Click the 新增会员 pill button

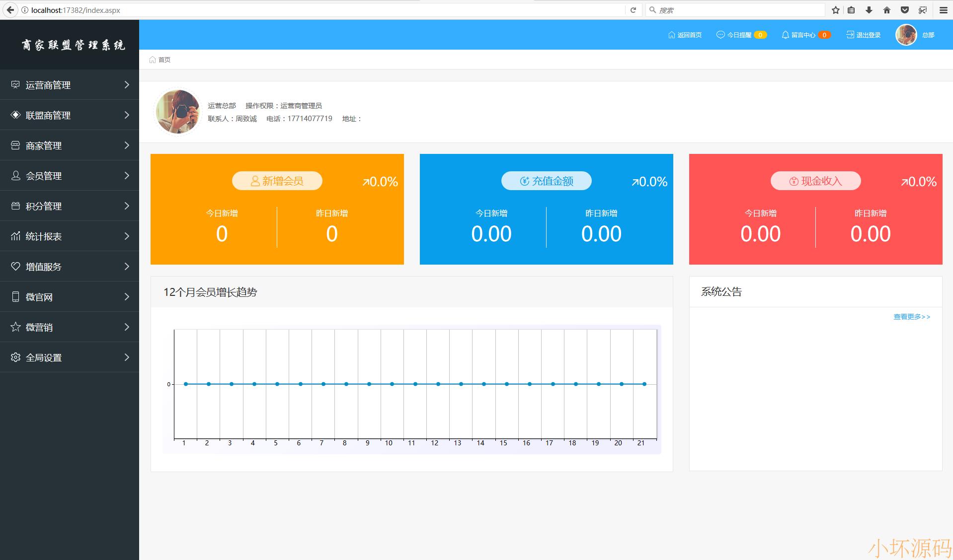point(277,181)
